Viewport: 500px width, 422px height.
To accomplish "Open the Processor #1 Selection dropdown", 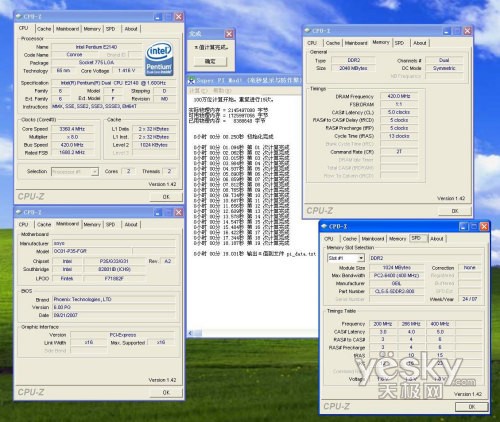I will [x=95, y=172].
